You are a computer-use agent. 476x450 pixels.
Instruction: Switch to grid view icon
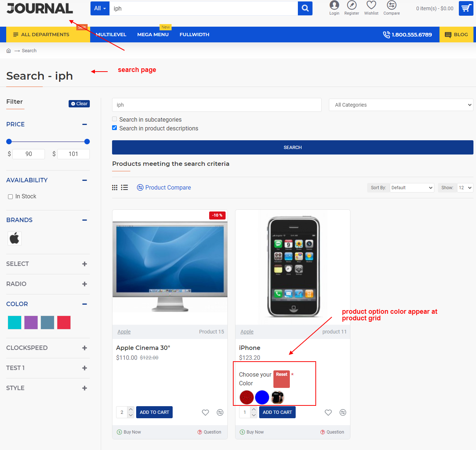tap(115, 187)
